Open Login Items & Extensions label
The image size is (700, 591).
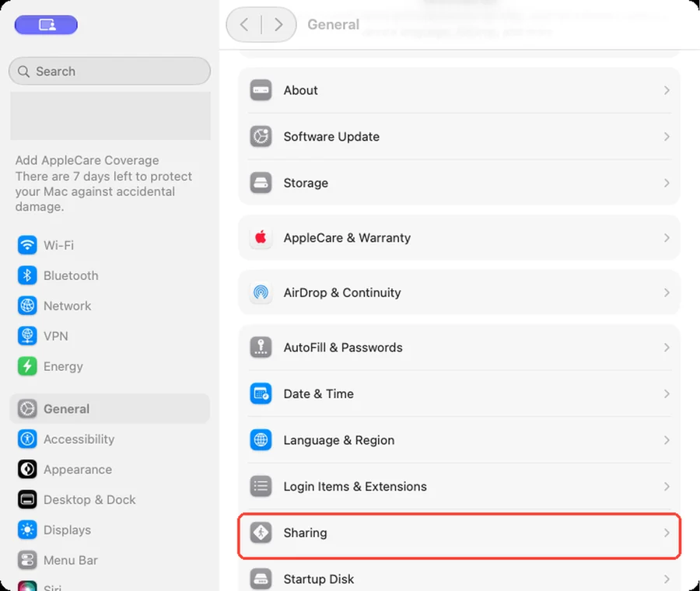355,486
